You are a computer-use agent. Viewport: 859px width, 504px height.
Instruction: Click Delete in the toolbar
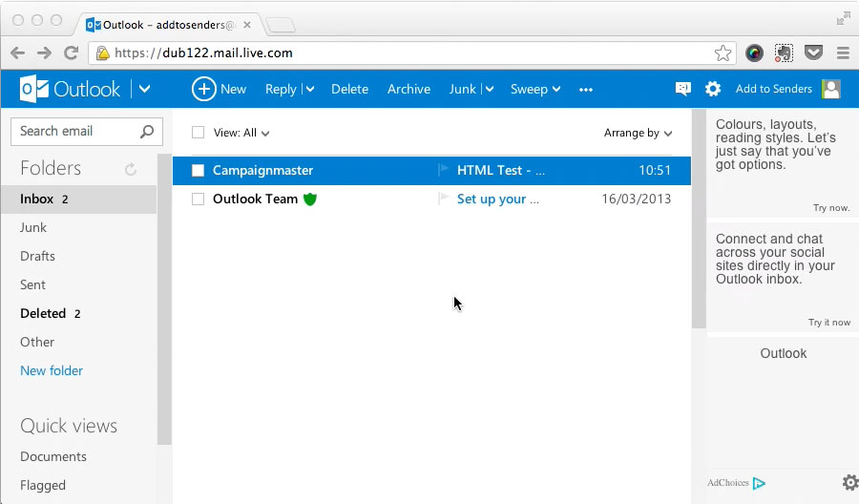coord(349,89)
